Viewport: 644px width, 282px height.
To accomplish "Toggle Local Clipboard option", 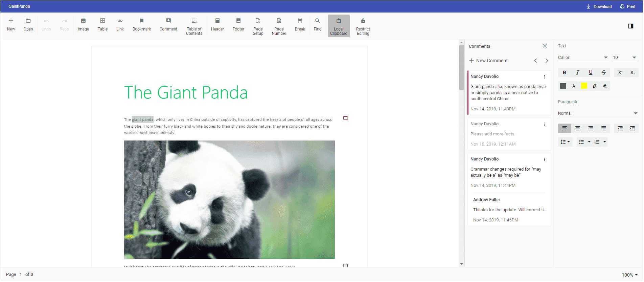I will (339, 26).
